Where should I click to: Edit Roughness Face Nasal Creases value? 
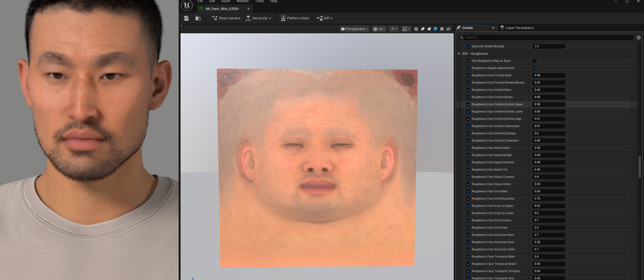click(x=549, y=177)
